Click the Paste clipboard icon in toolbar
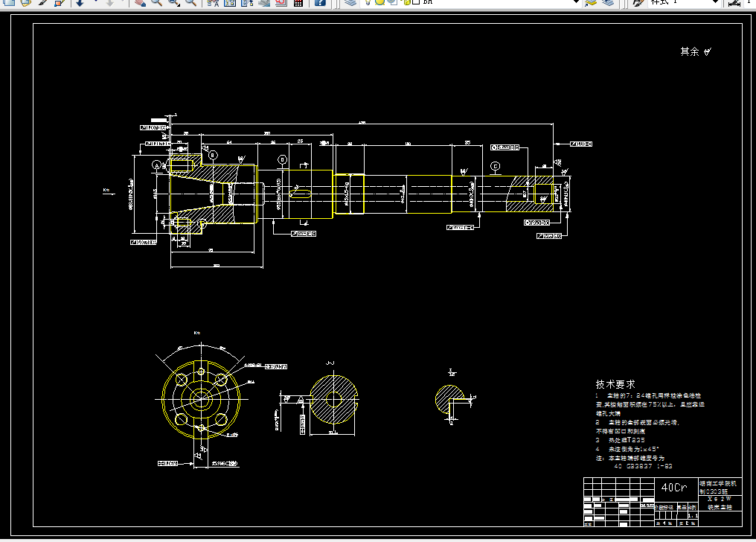Image resolution: width=756 pixels, height=542 pixels. coord(25,2)
